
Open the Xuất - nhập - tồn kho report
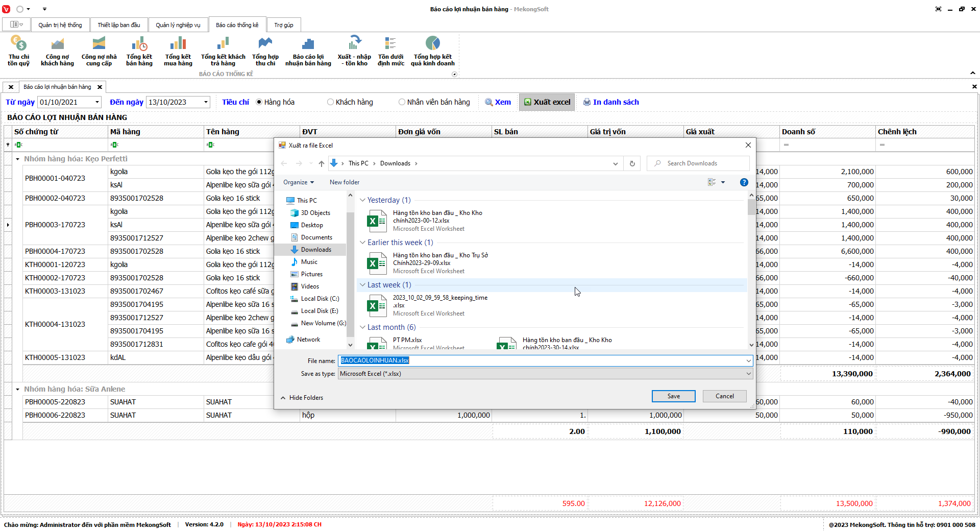pyautogui.click(x=354, y=51)
